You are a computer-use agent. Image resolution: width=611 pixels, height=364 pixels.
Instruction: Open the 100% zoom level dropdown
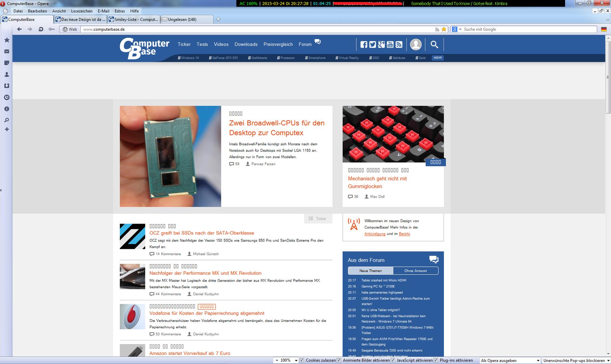(296, 361)
